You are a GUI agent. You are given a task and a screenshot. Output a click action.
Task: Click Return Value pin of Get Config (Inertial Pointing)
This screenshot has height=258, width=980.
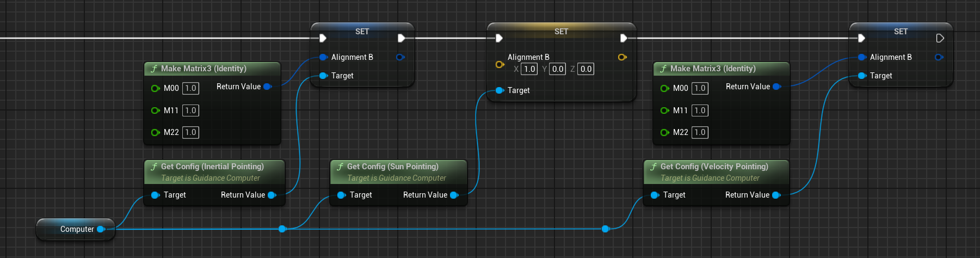[x=272, y=195]
